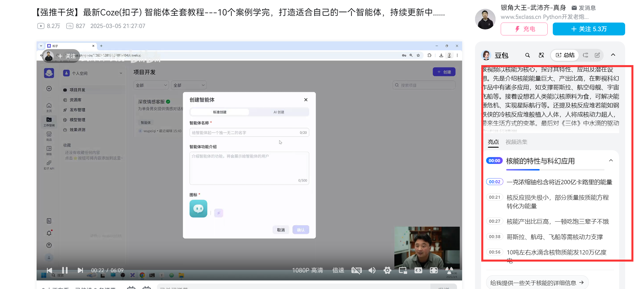Open uploader's large avatar beside the title
This screenshot has height=289, width=644.
coord(485,19)
